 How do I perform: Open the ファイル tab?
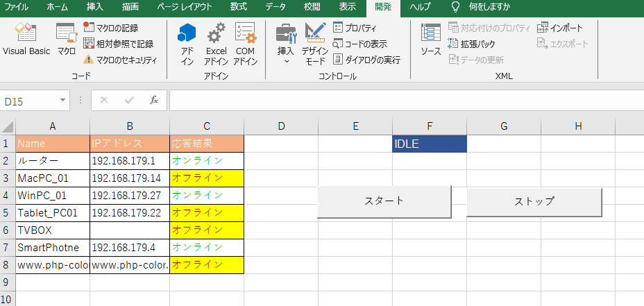[x=17, y=8]
